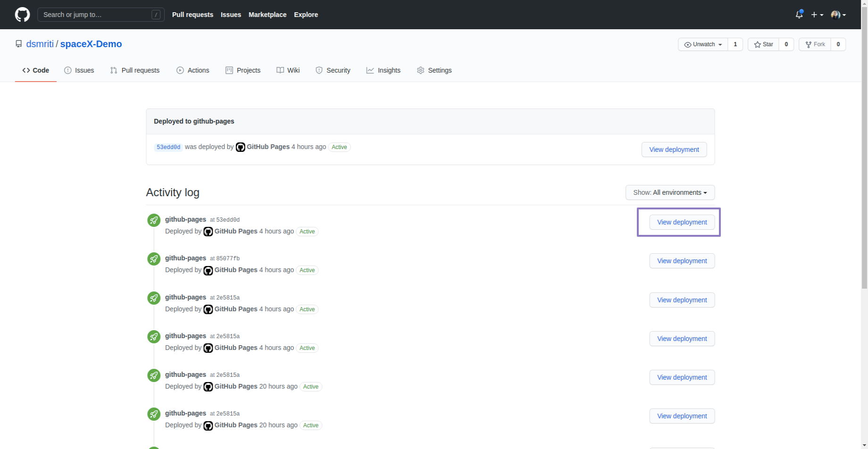The image size is (868, 449).
Task: Open the notifications bell
Action: tap(799, 15)
